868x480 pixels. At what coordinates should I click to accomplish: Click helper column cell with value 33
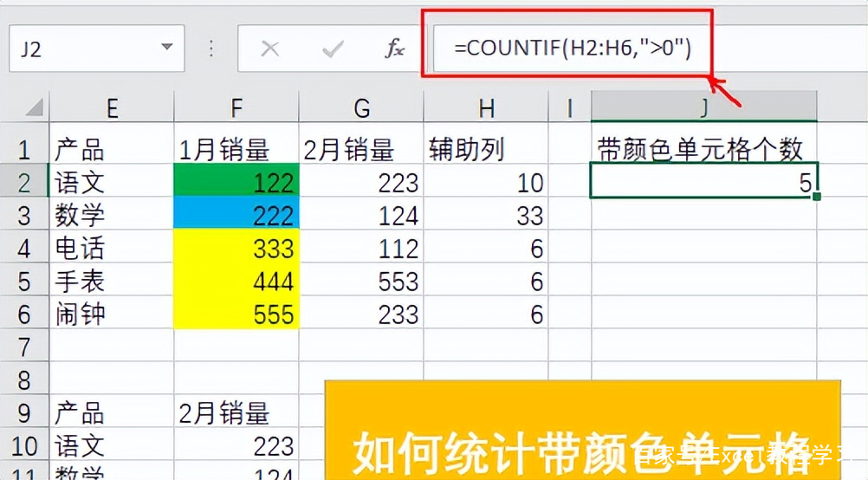point(486,213)
